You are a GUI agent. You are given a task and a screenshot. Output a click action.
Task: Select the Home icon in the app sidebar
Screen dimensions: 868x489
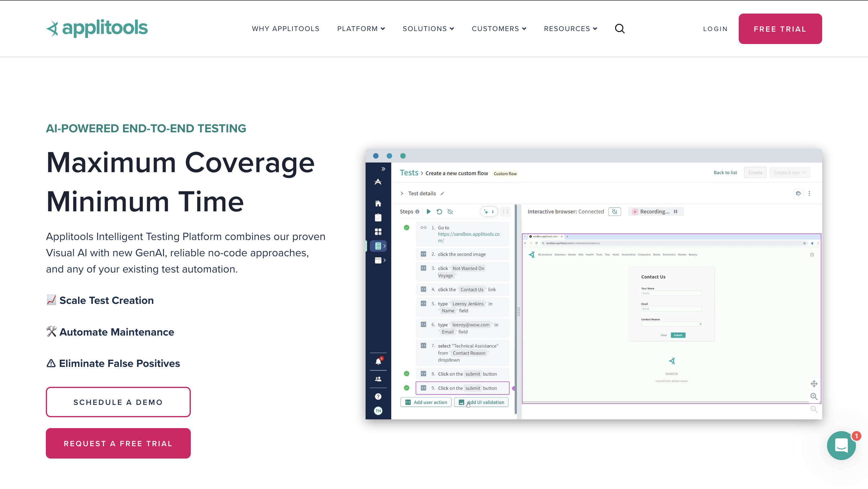(x=378, y=203)
